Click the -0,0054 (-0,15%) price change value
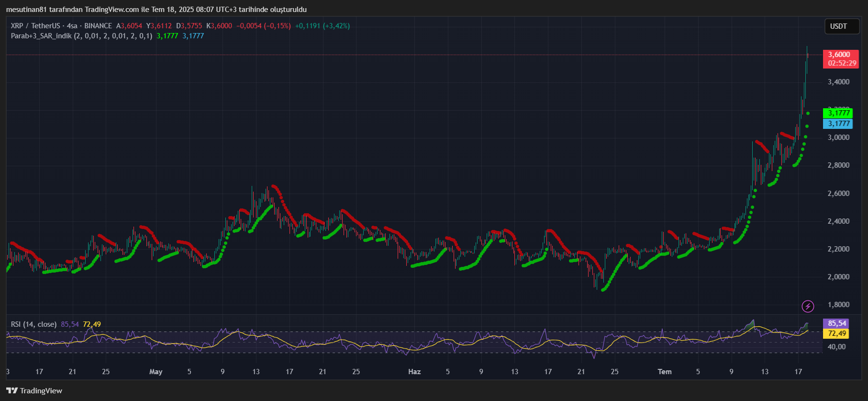868x401 pixels. [x=264, y=26]
